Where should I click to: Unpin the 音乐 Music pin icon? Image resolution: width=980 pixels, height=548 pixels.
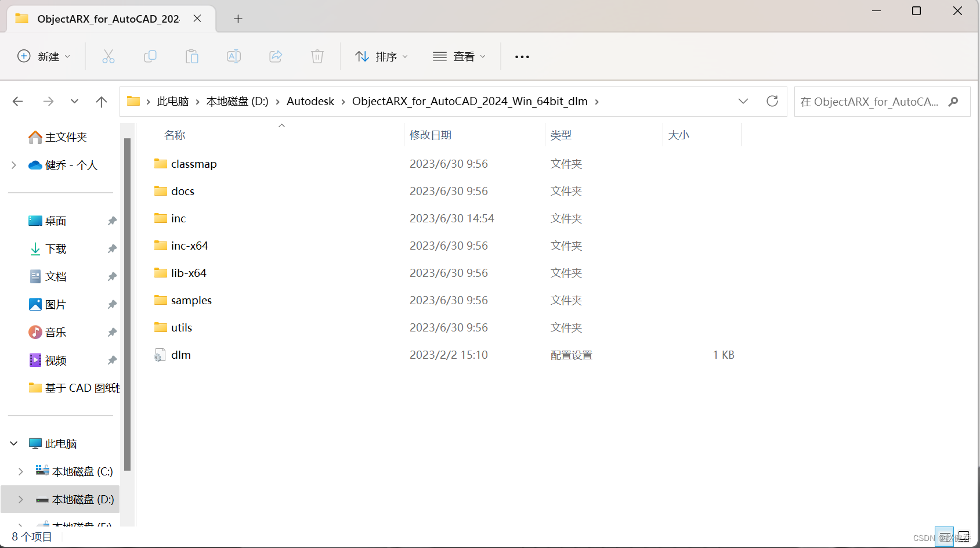coord(112,332)
